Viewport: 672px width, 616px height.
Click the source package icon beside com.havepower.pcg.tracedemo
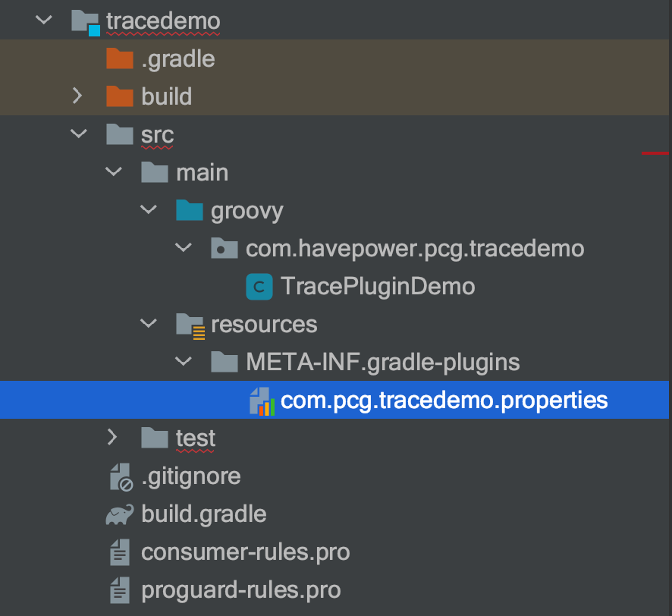224,248
